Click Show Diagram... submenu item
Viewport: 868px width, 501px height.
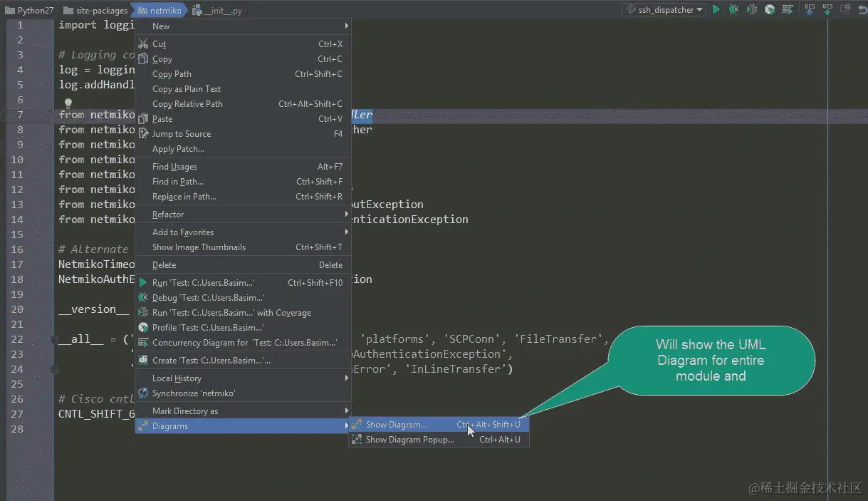click(439, 425)
